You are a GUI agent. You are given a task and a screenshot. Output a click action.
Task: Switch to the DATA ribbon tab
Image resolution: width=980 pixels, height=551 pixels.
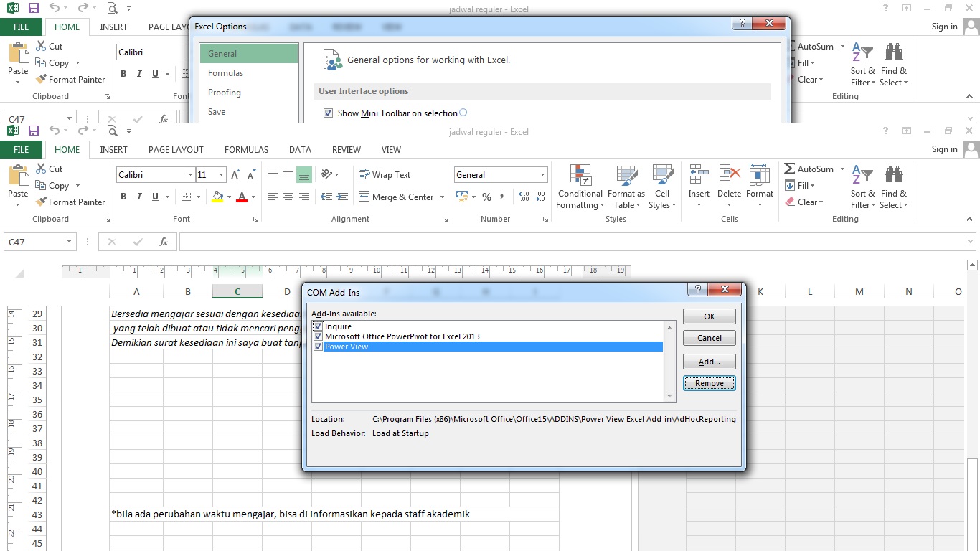(x=300, y=150)
